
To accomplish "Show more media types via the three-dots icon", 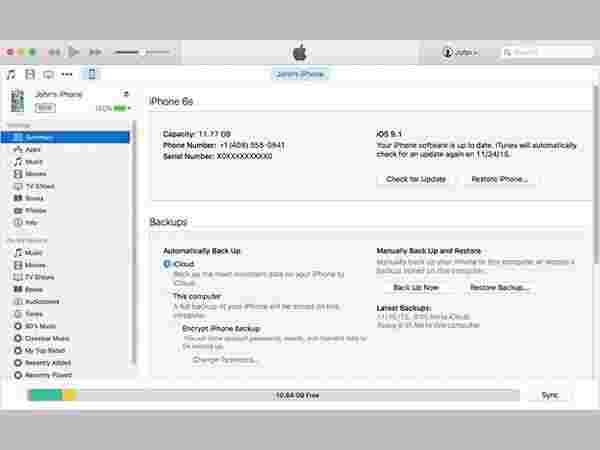I will coord(67,74).
